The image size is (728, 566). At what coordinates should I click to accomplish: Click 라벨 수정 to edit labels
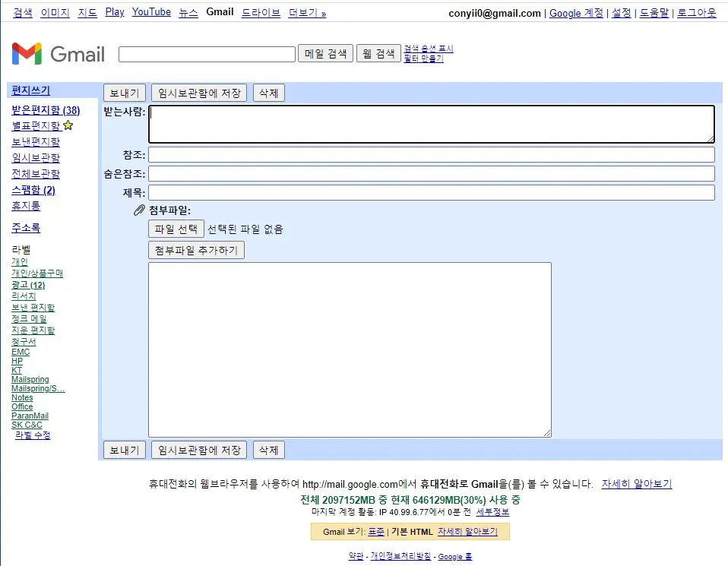point(33,435)
